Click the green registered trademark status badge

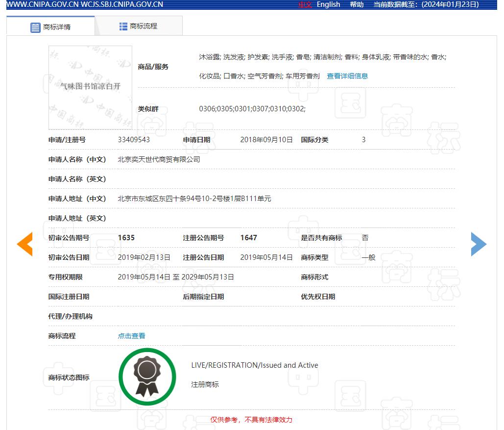pos(147,377)
